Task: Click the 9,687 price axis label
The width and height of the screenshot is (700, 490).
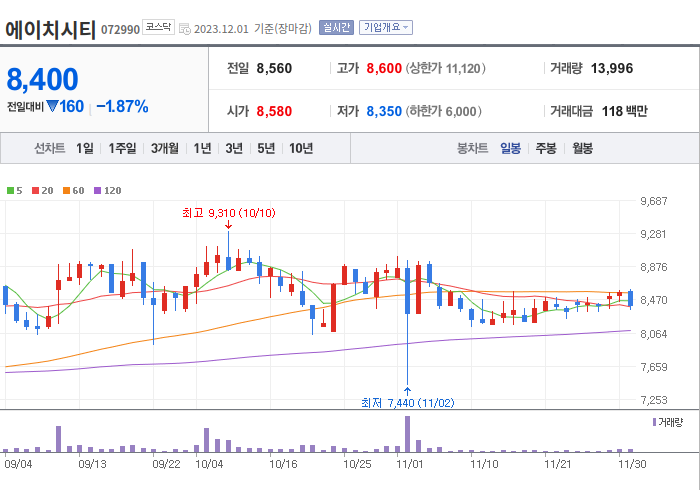Action: [654, 201]
